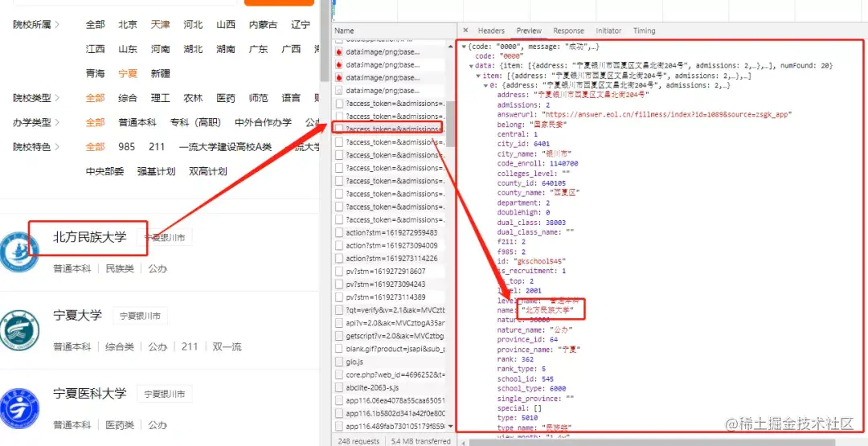868x446 pixels.
Task: Close the request details panel with ×
Action: click(465, 31)
